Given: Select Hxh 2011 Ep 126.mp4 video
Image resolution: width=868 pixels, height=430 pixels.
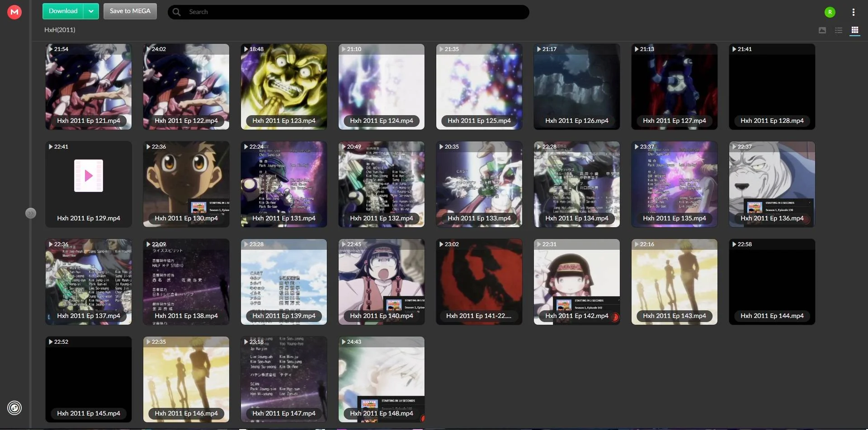Looking at the screenshot, I should coord(577,87).
